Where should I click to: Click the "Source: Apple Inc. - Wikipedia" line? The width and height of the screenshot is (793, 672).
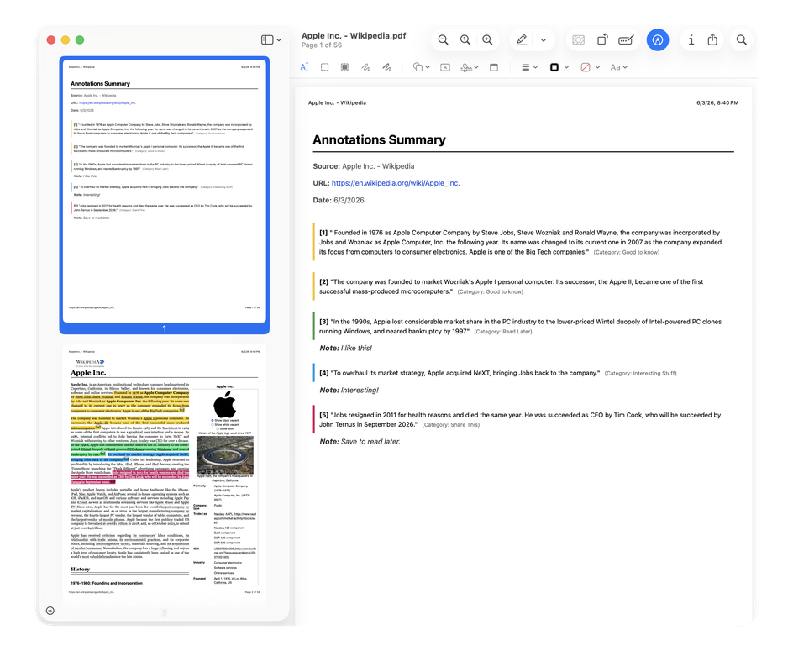pyautogui.click(x=363, y=166)
